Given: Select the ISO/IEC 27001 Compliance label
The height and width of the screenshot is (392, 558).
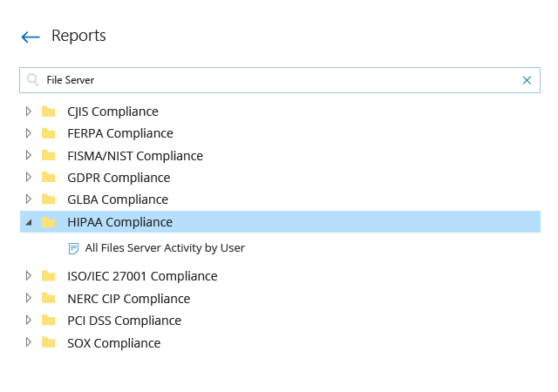Looking at the screenshot, I should [142, 276].
